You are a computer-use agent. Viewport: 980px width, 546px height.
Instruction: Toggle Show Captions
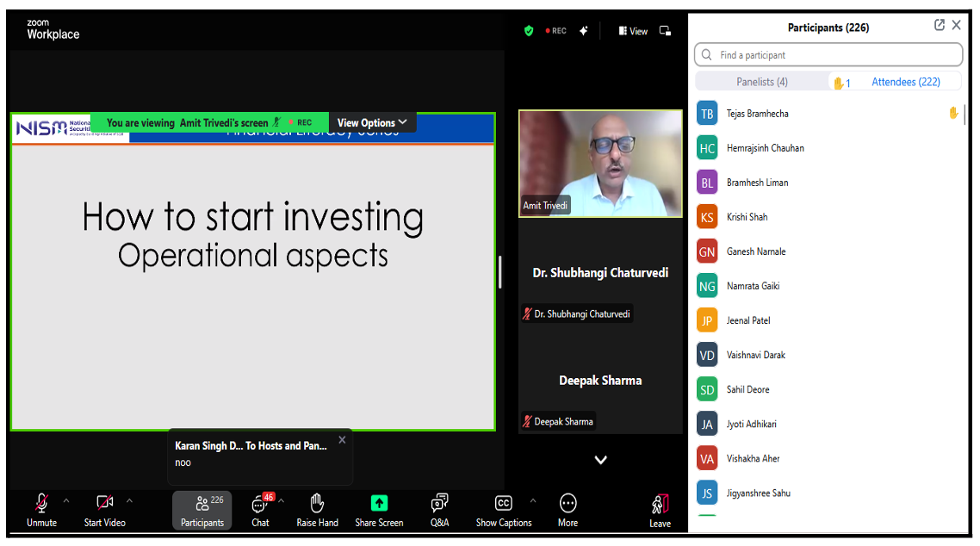click(504, 510)
